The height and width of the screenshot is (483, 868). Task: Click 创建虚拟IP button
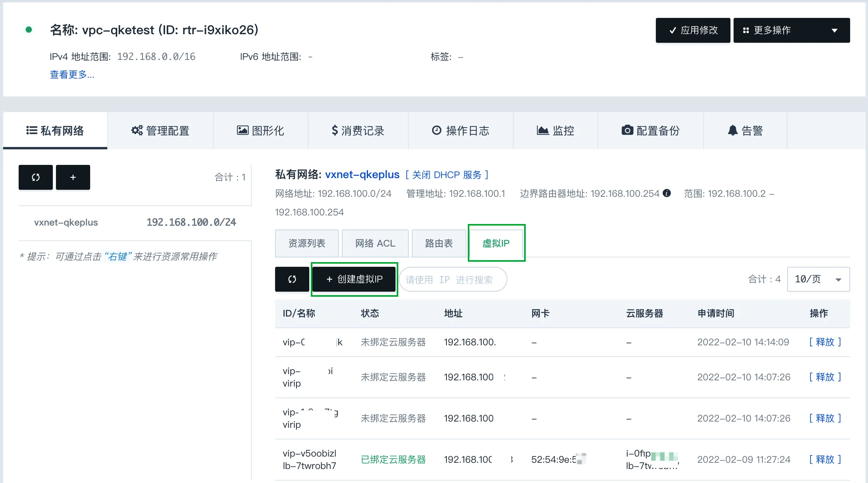(x=354, y=279)
